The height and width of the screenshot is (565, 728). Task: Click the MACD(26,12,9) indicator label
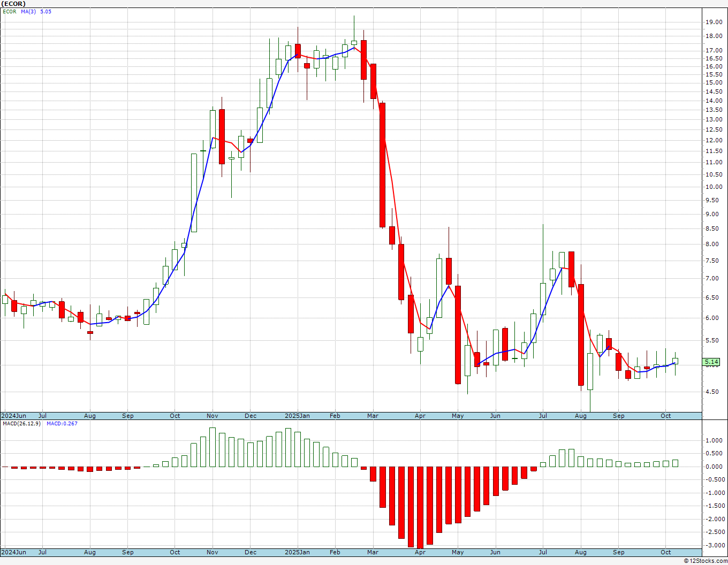(x=21, y=423)
